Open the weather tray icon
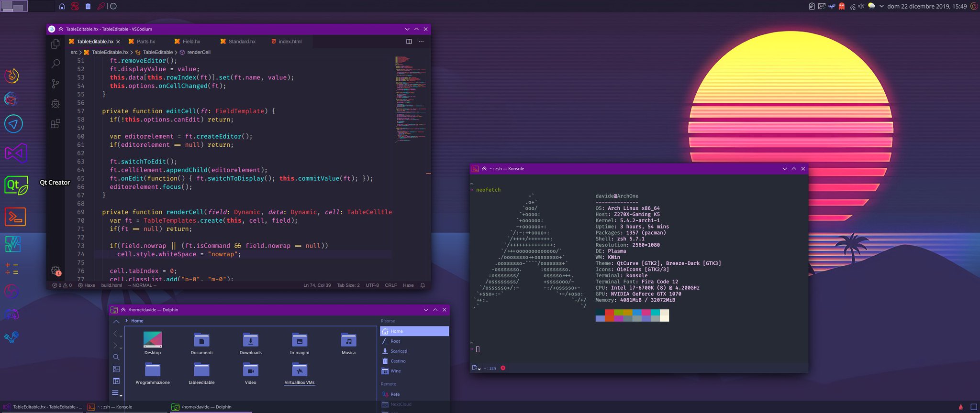The width and height of the screenshot is (980, 413). [x=871, y=6]
